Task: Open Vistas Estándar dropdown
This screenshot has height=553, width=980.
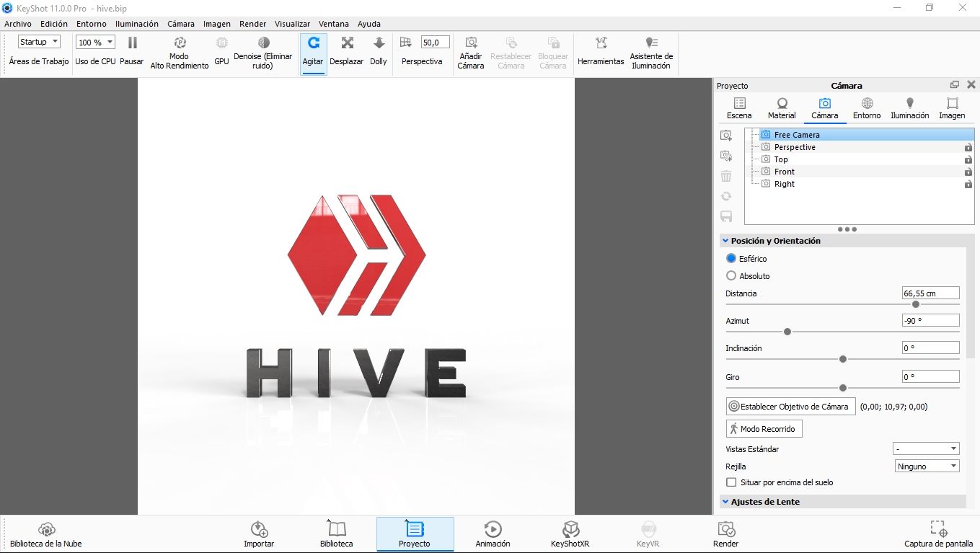Action: pos(926,448)
